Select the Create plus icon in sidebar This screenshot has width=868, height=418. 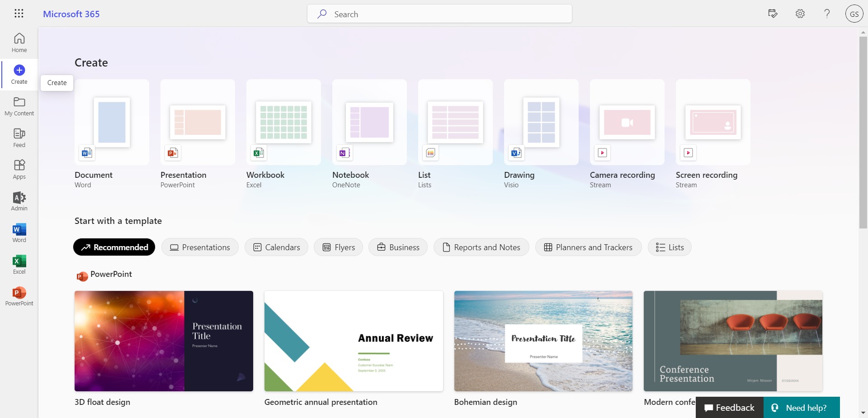(19, 70)
